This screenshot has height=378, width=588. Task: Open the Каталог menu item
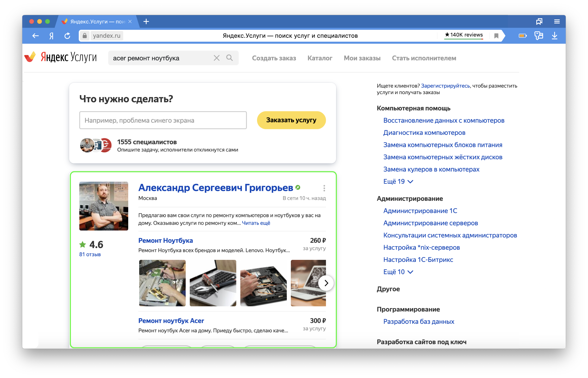coord(320,58)
